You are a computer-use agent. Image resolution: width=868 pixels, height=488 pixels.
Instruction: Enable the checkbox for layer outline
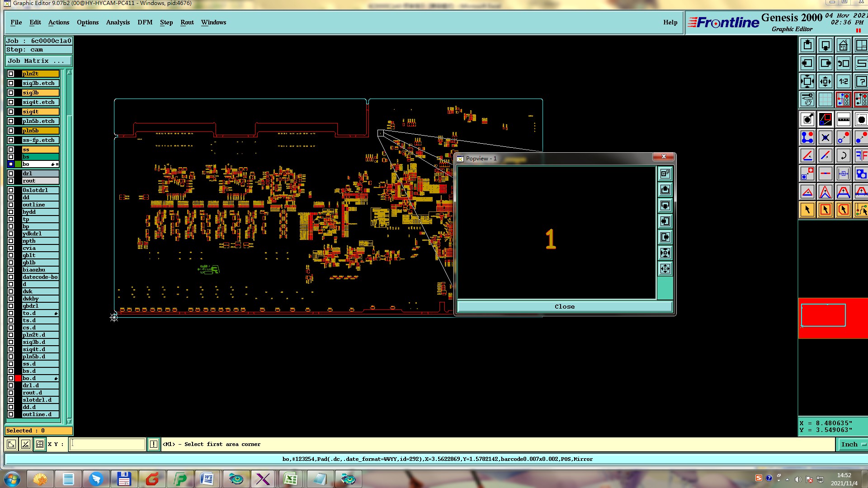coord(11,205)
